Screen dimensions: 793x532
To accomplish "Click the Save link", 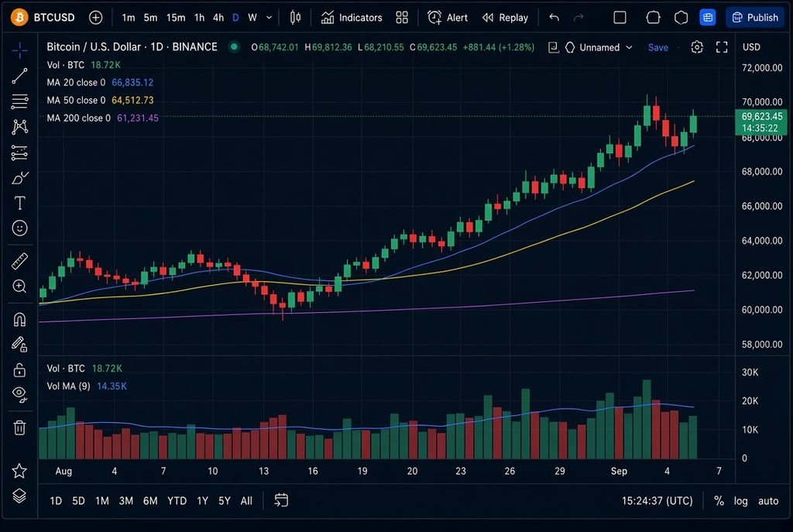I will tap(658, 47).
